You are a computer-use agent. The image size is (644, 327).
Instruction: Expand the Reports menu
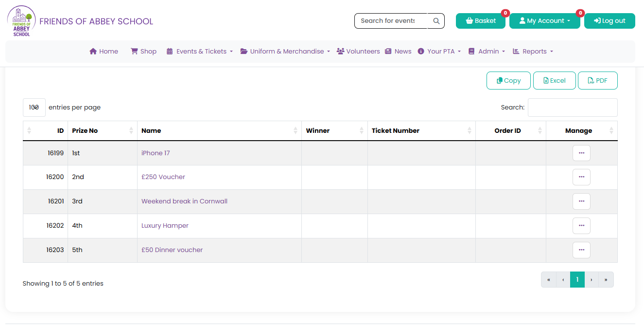coord(533,51)
